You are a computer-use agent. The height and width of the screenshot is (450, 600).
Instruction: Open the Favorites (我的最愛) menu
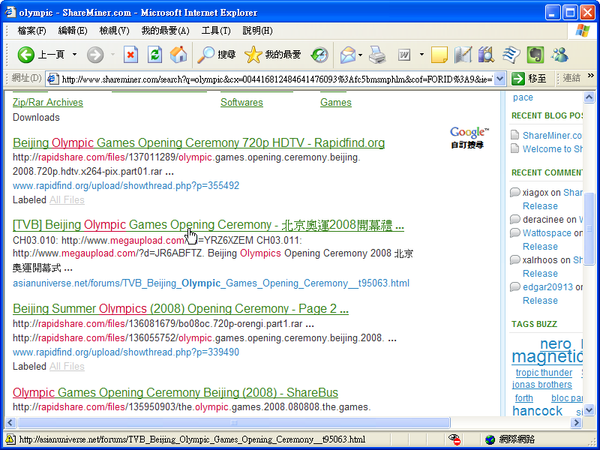coord(165,31)
